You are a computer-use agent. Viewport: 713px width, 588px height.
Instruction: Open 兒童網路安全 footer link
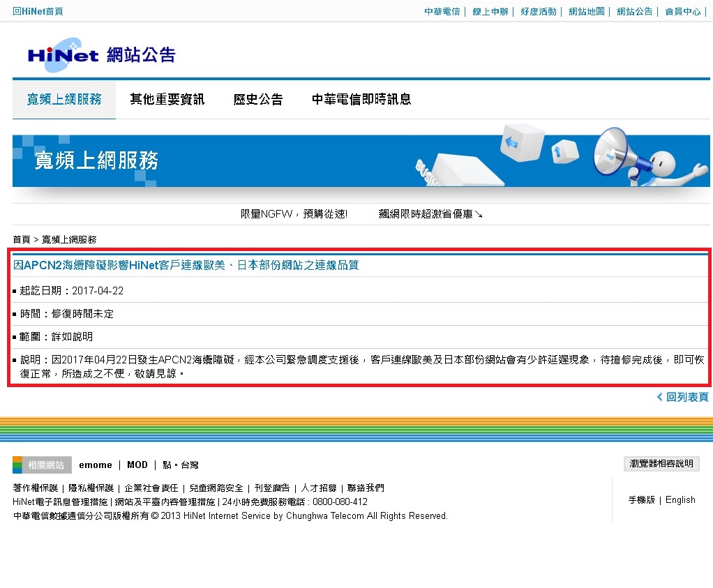tap(216, 488)
